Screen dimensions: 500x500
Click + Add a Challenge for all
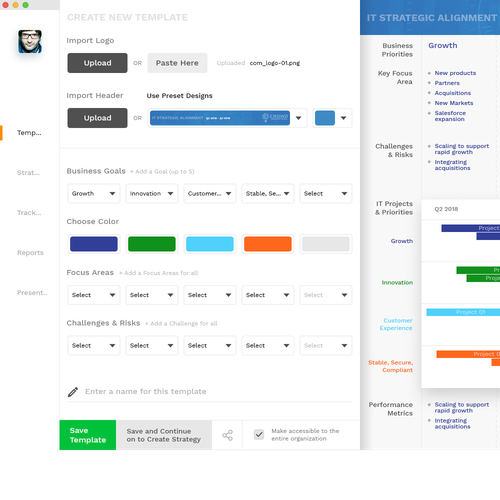pos(181,323)
